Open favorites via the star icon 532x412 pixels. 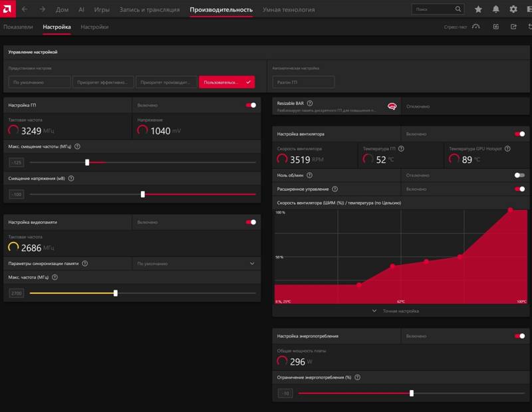coord(478,9)
